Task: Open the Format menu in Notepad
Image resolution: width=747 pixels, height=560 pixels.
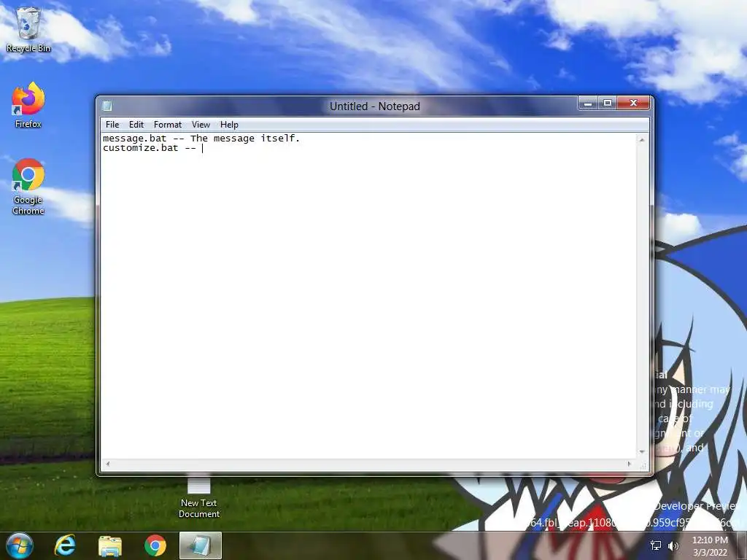Action: [x=168, y=124]
